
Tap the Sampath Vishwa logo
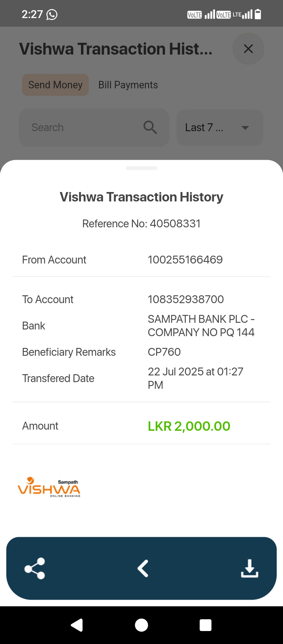pyautogui.click(x=49, y=487)
